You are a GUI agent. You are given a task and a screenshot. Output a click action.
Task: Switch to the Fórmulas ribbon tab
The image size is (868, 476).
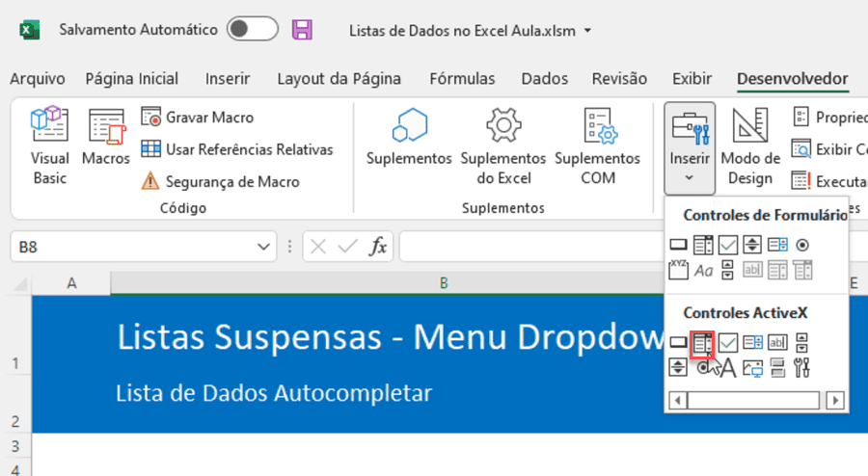(462, 79)
